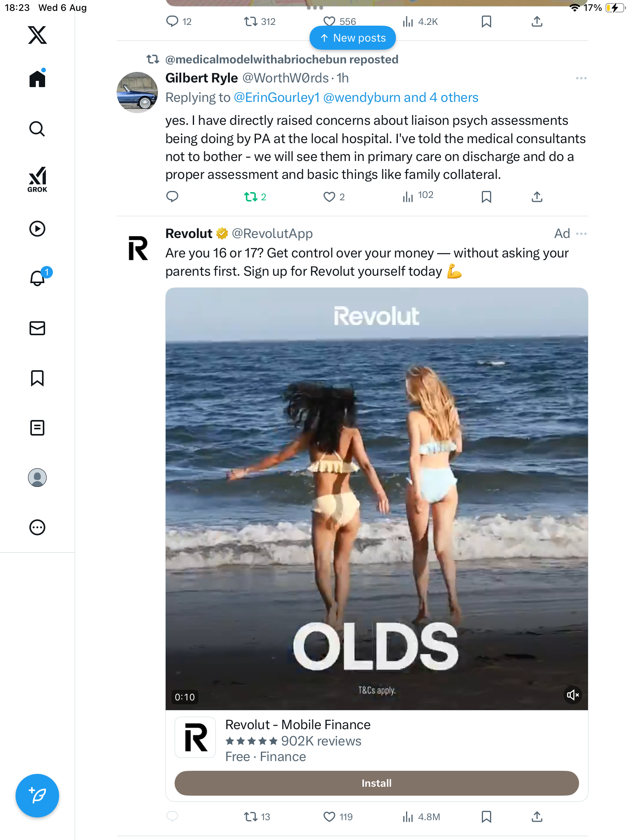Open Bookmarks from the sidebar
Image resolution: width=630 pixels, height=840 pixels.
[x=37, y=378]
